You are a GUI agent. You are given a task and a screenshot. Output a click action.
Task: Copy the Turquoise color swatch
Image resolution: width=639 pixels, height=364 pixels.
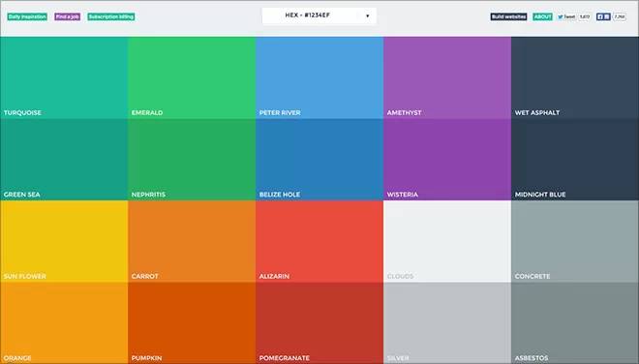[64, 77]
